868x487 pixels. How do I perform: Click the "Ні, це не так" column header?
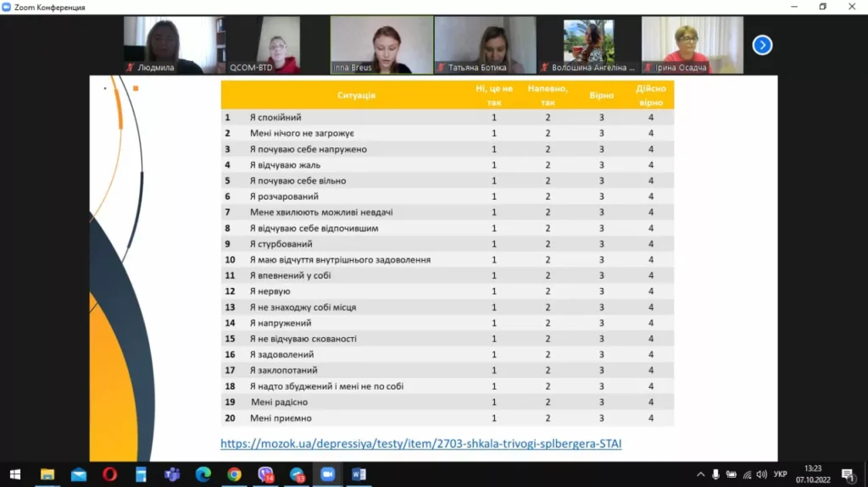pos(494,95)
